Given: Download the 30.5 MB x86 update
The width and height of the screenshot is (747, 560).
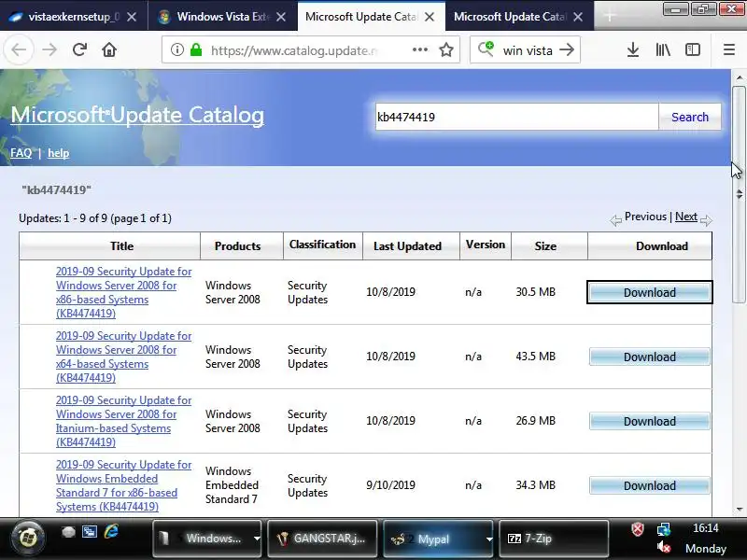Looking at the screenshot, I should [649, 292].
